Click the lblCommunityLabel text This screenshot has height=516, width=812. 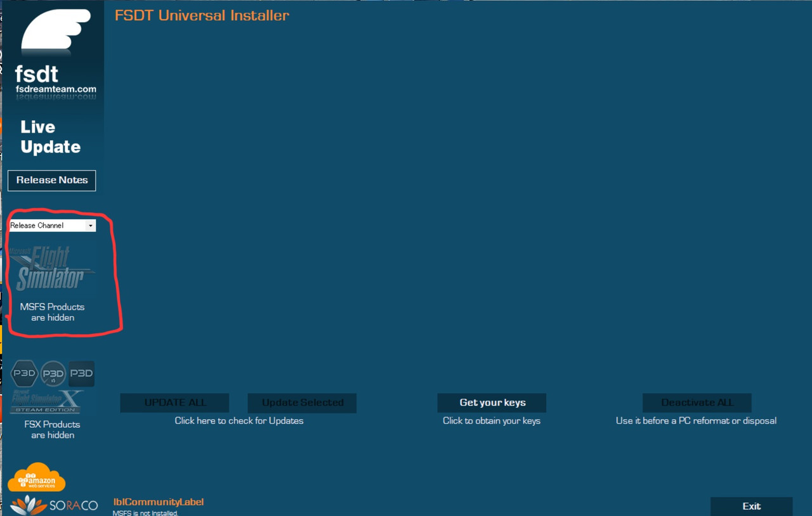[x=159, y=501]
